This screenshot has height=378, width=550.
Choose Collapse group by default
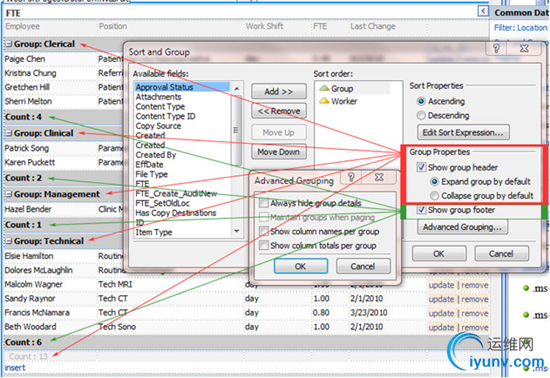click(435, 195)
